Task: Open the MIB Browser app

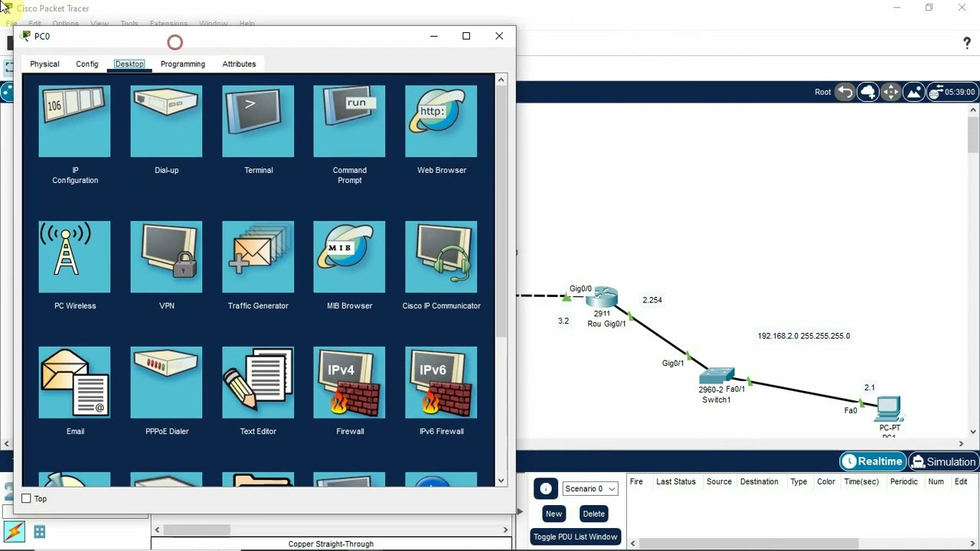Action: (349, 257)
